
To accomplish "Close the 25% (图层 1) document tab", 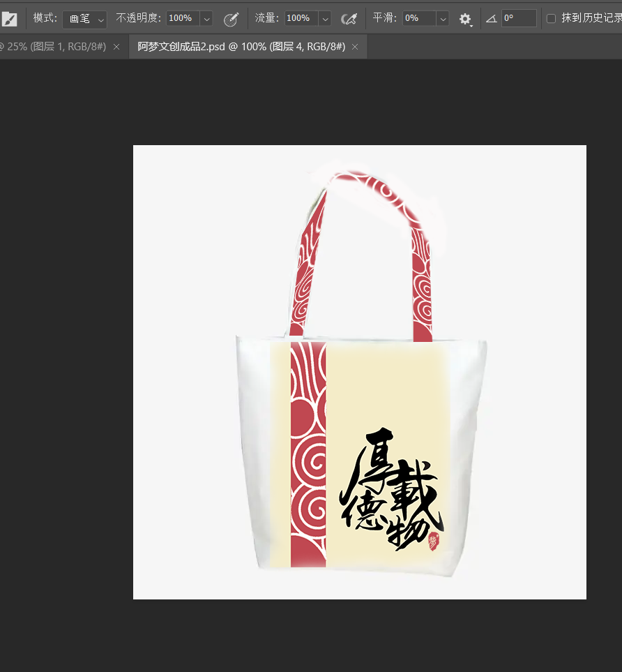I will (116, 47).
